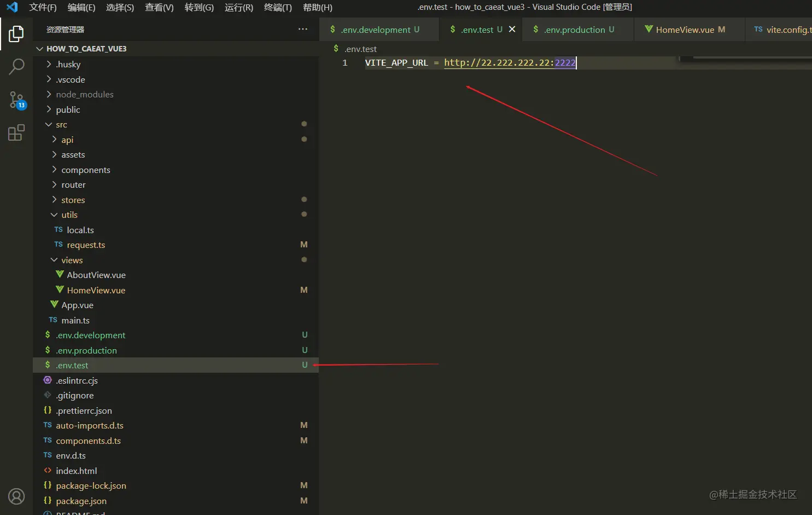Open the 运行(R) menu
The width and height of the screenshot is (812, 515).
coord(239,7)
